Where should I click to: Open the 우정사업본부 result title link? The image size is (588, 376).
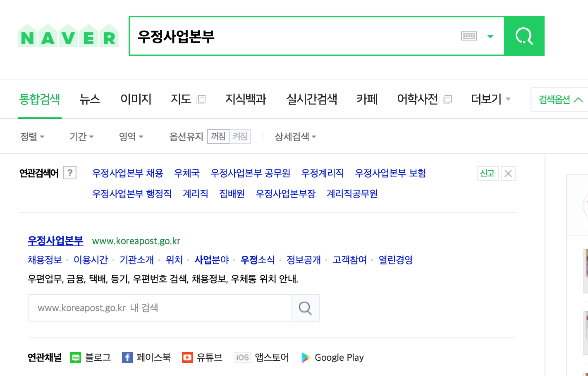click(55, 240)
